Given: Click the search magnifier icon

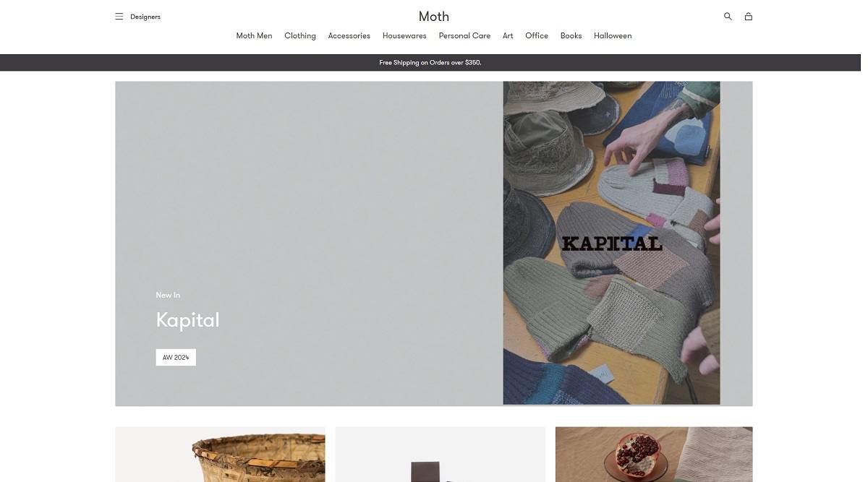Looking at the screenshot, I should 728,17.
